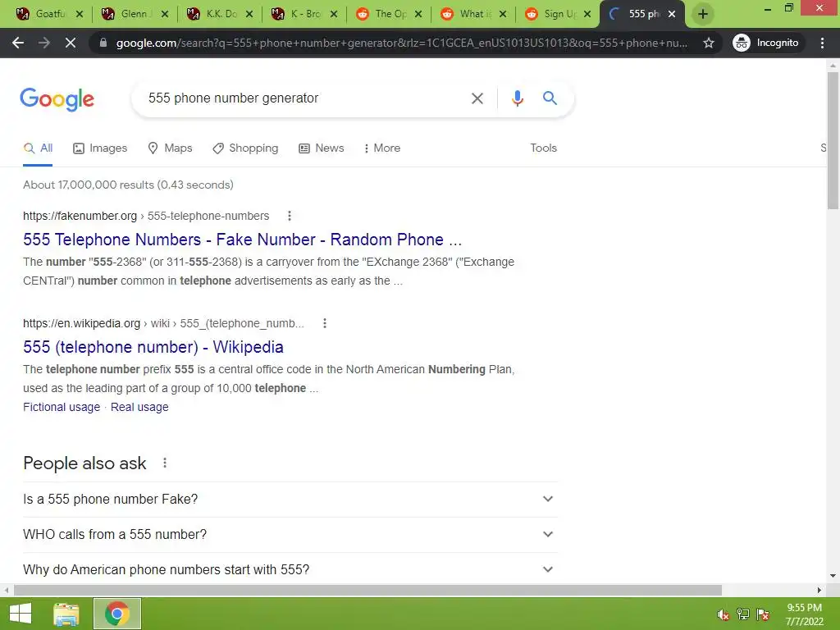
Task: Open the three-dot options beside People also ask
Action: pos(165,463)
